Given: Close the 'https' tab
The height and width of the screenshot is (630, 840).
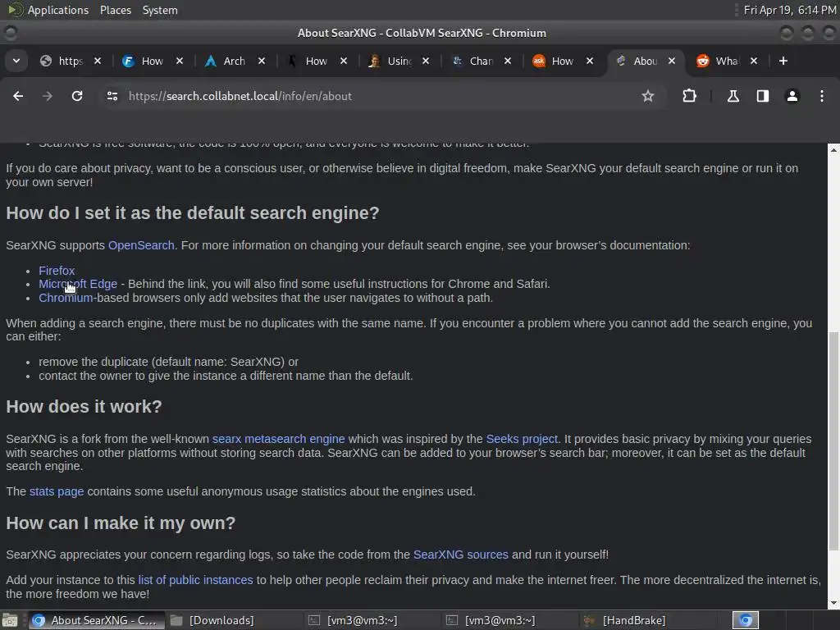Looking at the screenshot, I should (98, 61).
